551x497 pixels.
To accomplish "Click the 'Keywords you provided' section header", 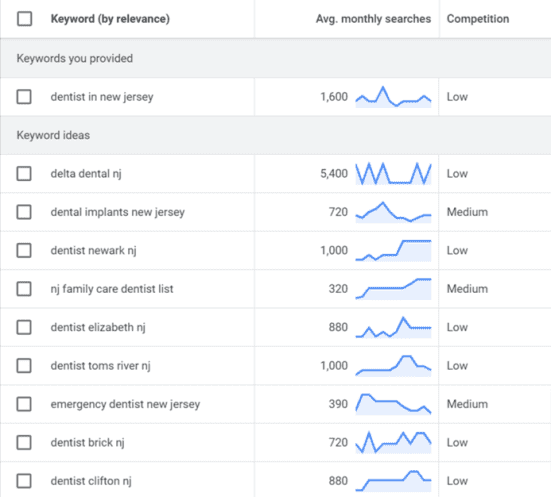I will coord(74,58).
